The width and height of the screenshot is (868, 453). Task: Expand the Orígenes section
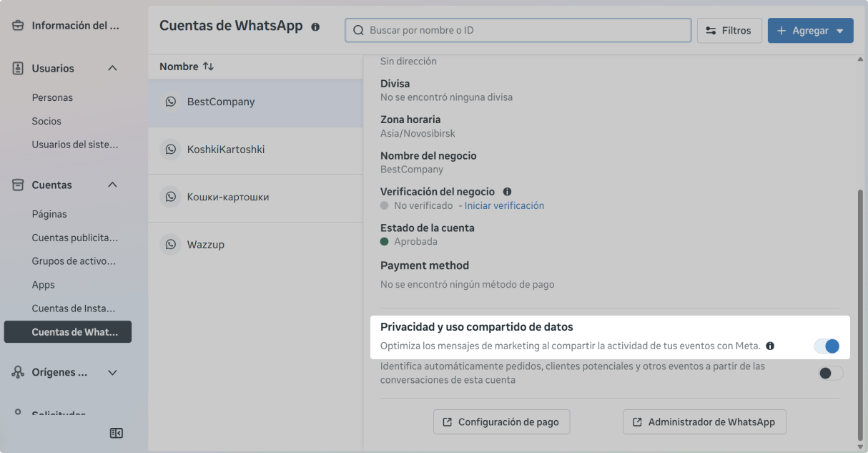(x=112, y=372)
